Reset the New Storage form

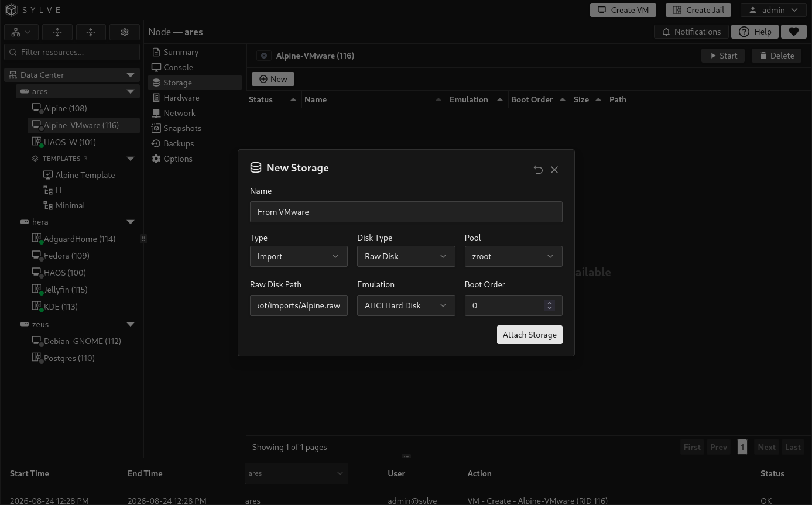(538, 170)
